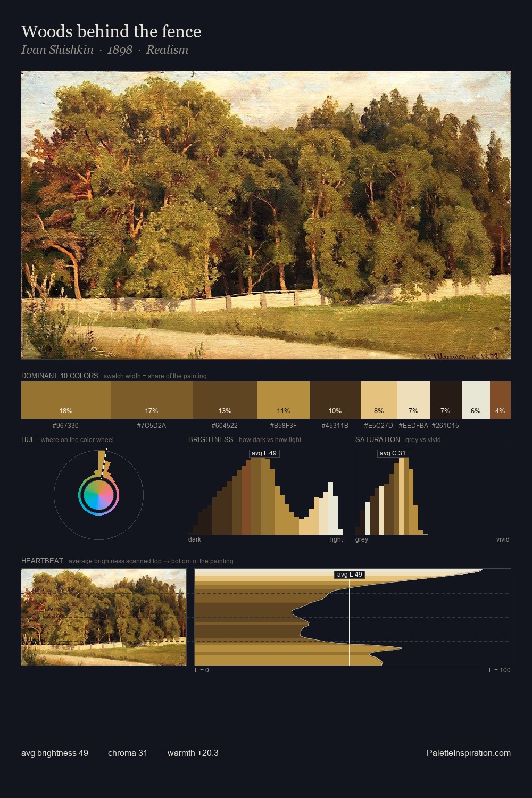Click the 4% rust brown swatch
The height and width of the screenshot is (798, 532).
point(500,400)
